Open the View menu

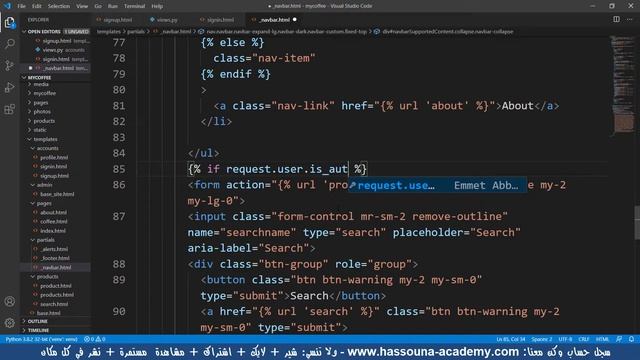82,6
